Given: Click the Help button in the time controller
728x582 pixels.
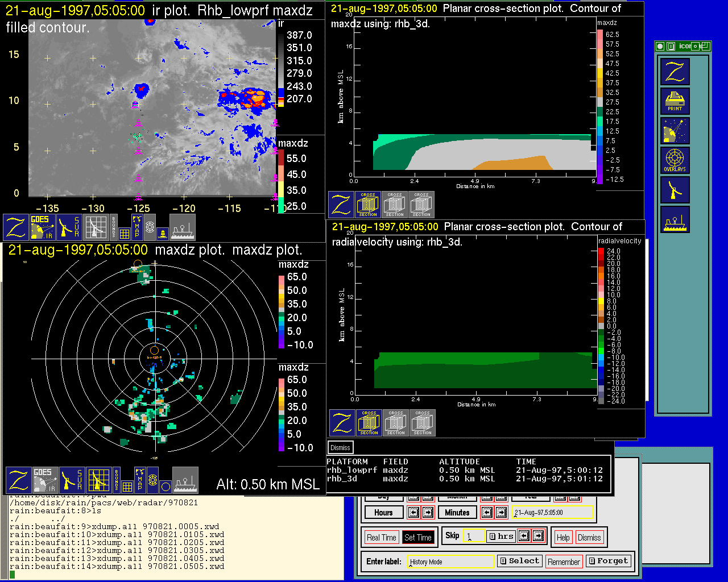Looking at the screenshot, I should tap(563, 538).
